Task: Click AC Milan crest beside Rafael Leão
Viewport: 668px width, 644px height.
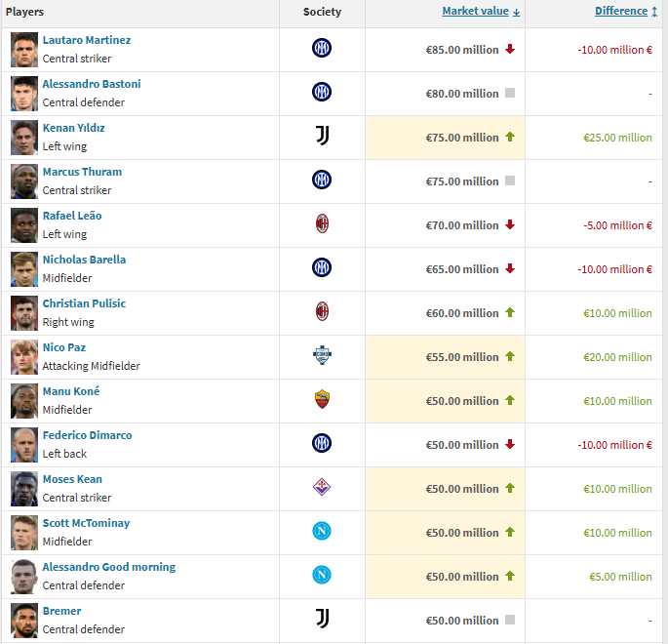Action: click(x=322, y=224)
